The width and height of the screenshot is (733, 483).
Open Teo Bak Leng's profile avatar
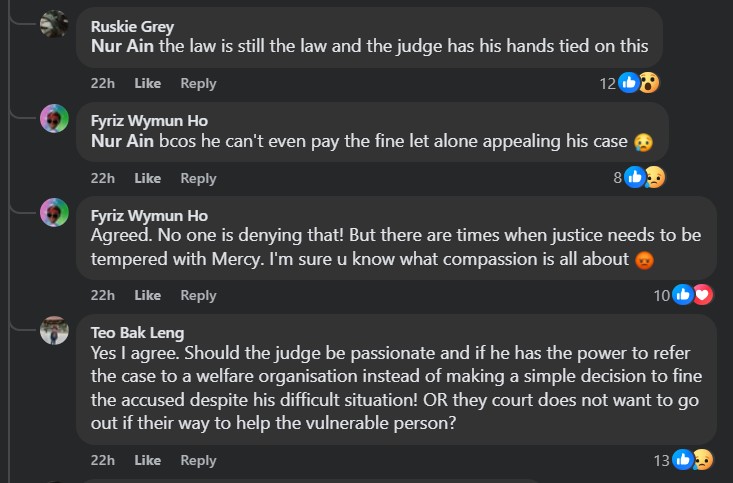[x=54, y=330]
